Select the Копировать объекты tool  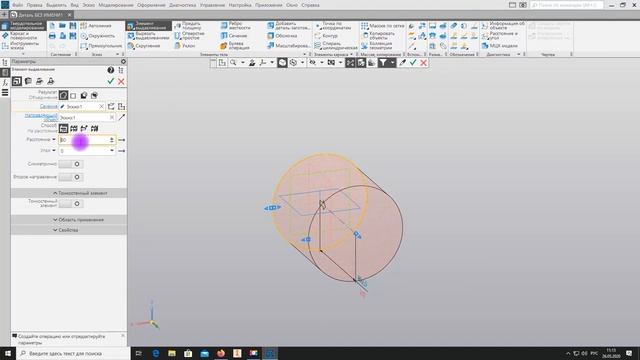click(x=378, y=36)
